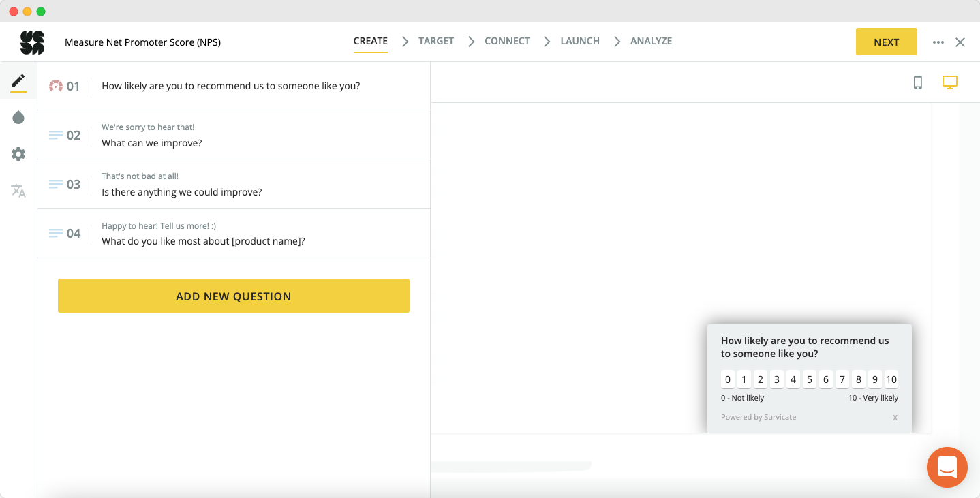
Task: Go to the ANALYZE step tab
Action: pos(651,41)
